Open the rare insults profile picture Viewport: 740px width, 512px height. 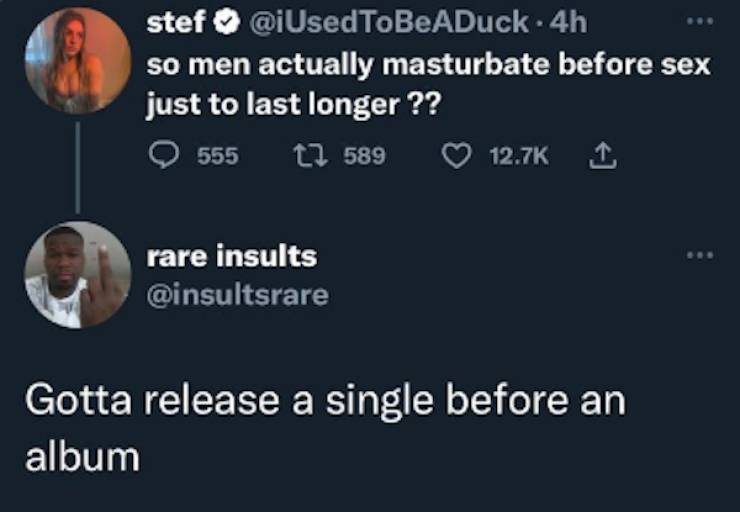point(77,275)
